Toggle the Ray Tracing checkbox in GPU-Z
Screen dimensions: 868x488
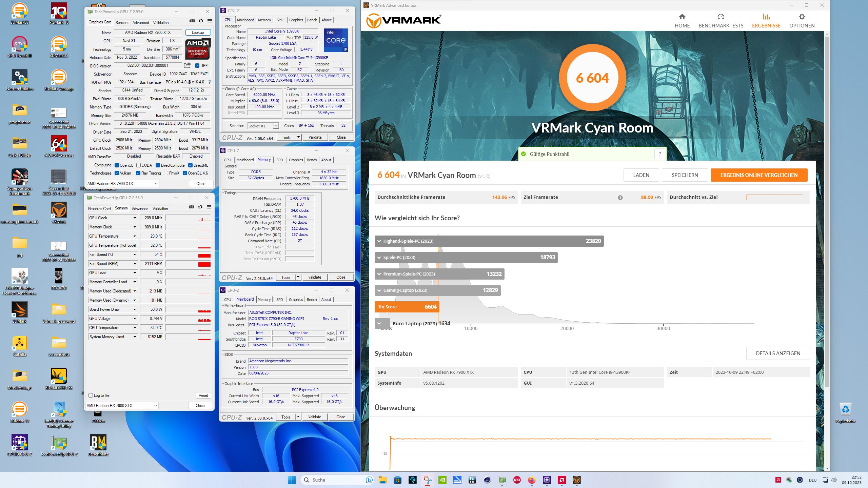tap(138, 173)
